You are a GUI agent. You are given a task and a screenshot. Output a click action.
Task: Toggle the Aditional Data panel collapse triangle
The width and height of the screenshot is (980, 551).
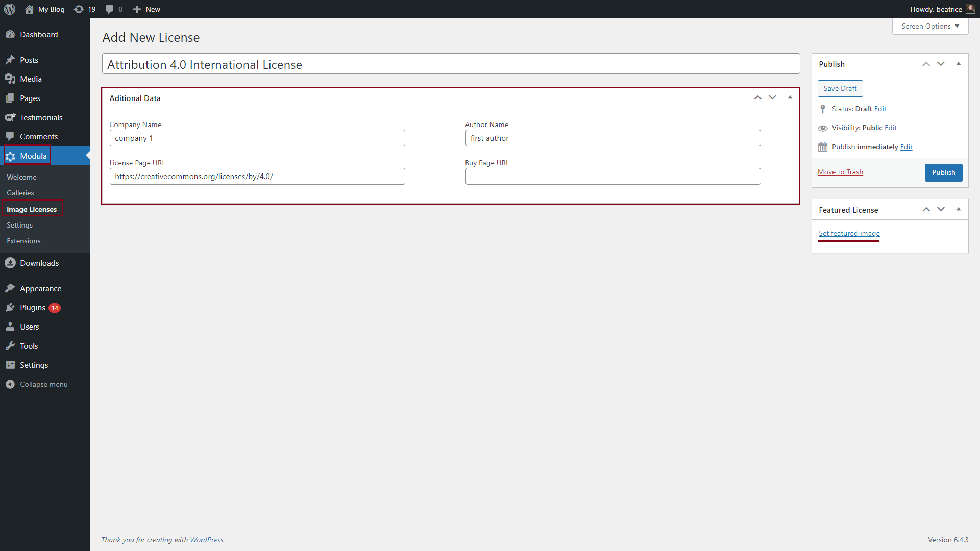tap(790, 97)
